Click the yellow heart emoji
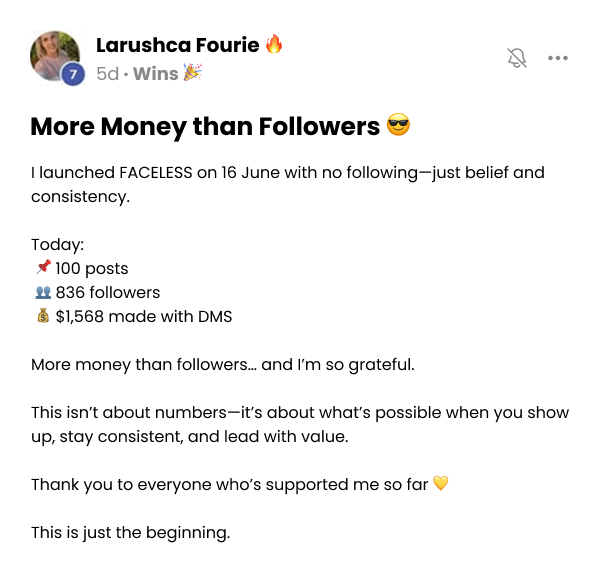The height and width of the screenshot is (574, 600). [441, 484]
